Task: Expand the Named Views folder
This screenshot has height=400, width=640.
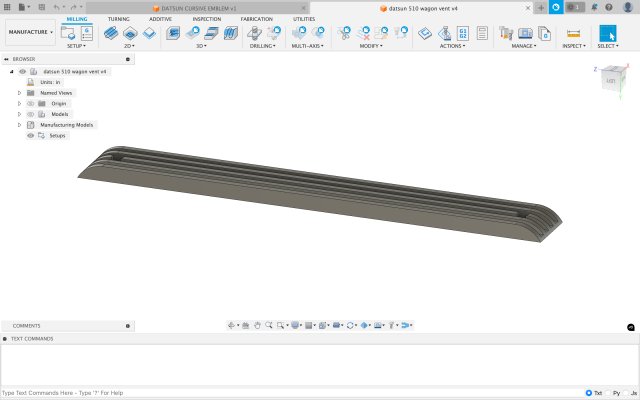Action: point(19,93)
